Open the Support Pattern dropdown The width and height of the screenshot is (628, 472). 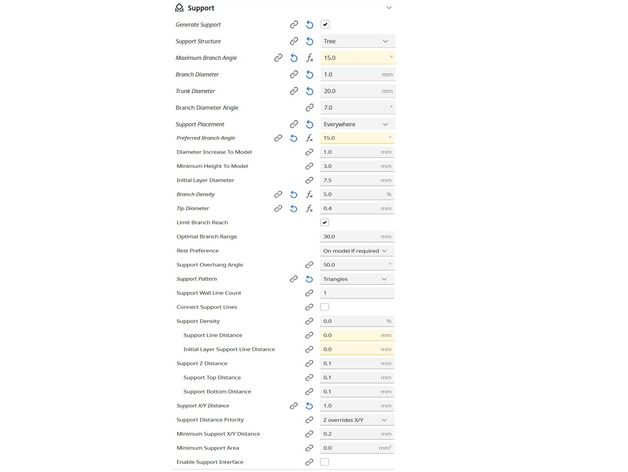click(357, 279)
